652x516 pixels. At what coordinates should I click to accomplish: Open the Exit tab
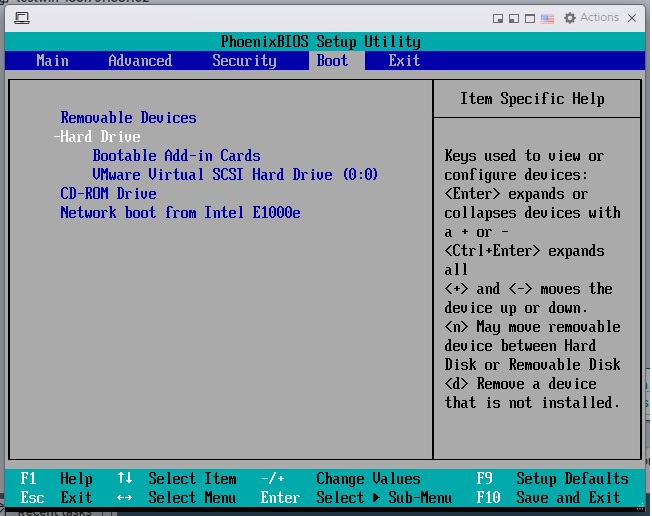pos(404,61)
